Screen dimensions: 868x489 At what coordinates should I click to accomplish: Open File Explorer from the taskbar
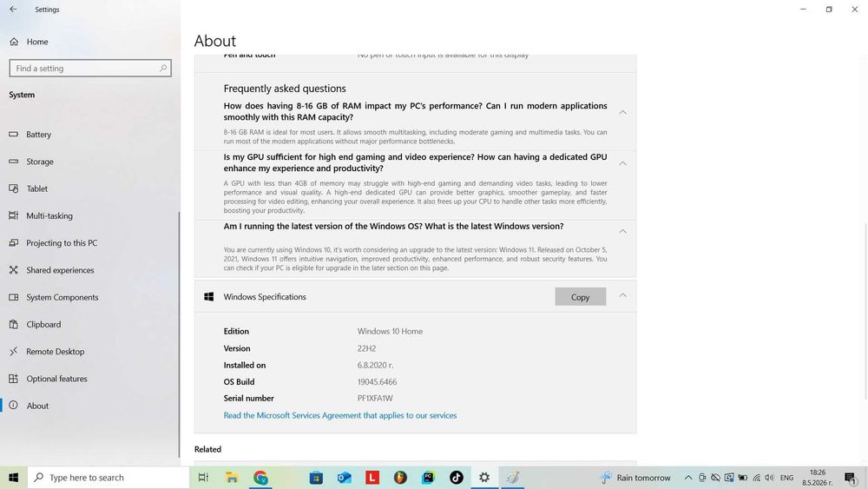pos(232,478)
